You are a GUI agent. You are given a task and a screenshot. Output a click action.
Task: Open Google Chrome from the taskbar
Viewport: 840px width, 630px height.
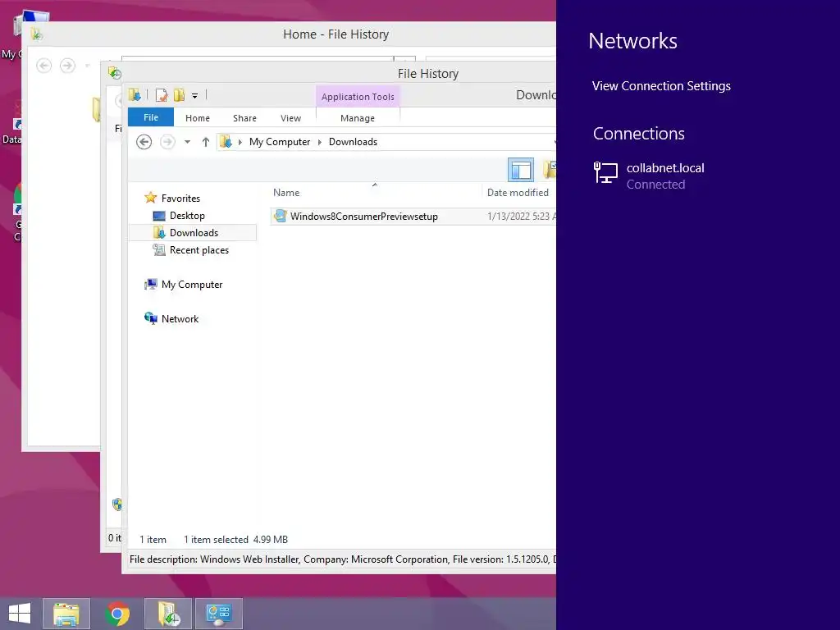[x=117, y=614]
